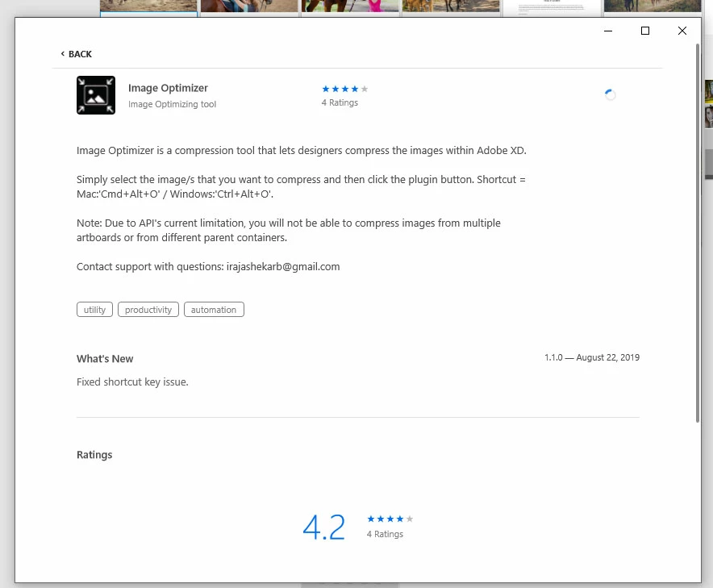This screenshot has height=588, width=713.
Task: Click the 'Image Optimizing tool' subtitle
Action: pos(172,104)
